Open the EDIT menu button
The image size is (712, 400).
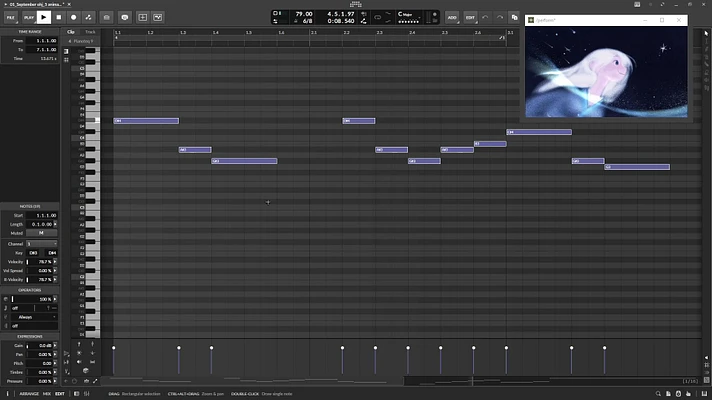pyautogui.click(x=470, y=18)
